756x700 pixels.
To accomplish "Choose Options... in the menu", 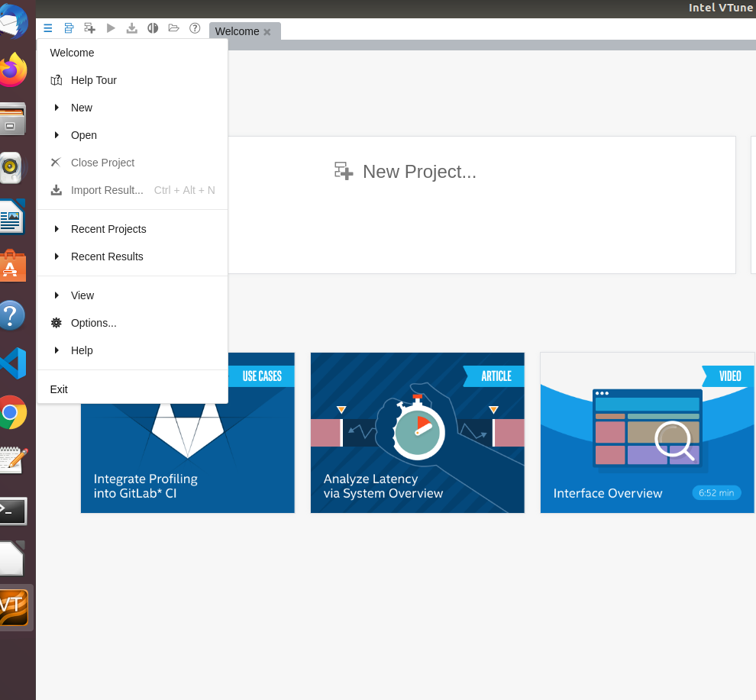I will (93, 323).
